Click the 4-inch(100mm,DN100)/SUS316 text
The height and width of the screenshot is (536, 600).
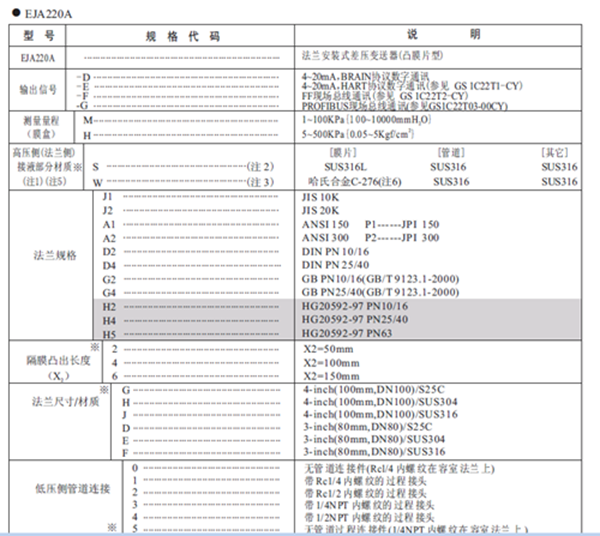click(380, 414)
